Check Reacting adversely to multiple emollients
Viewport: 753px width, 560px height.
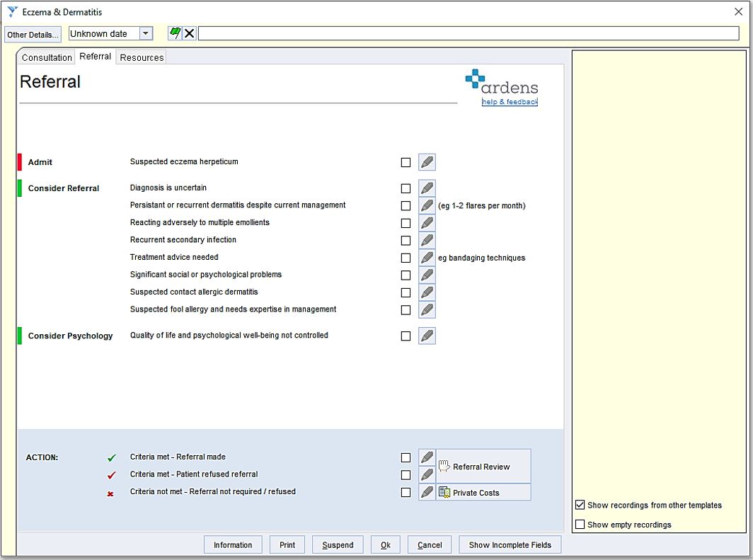(x=406, y=223)
